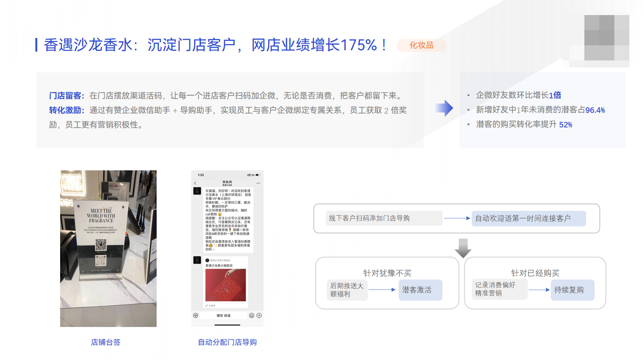The width and height of the screenshot is (644, 360).
Task: Open the three-dot menu in chat header
Action: click(258, 183)
